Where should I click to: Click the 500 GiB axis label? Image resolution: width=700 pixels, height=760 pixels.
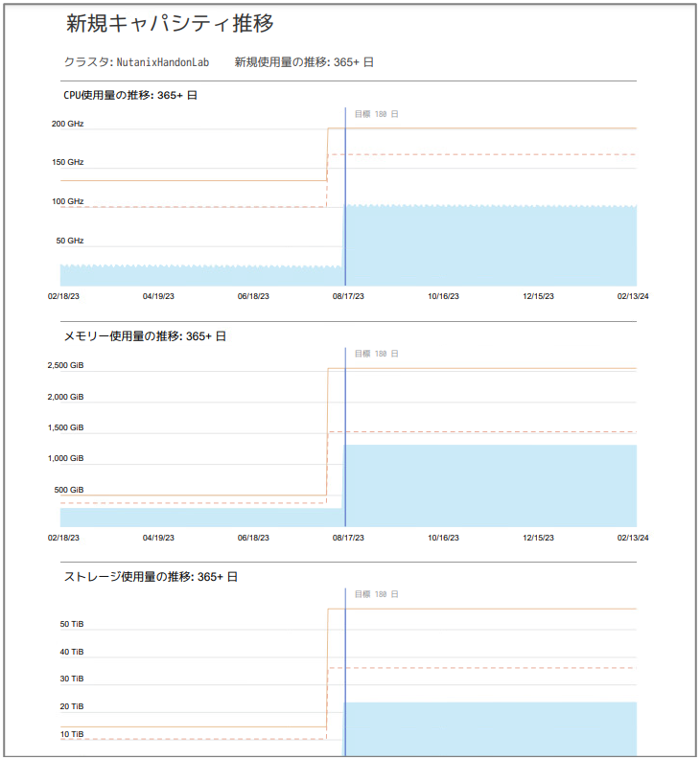tap(69, 490)
